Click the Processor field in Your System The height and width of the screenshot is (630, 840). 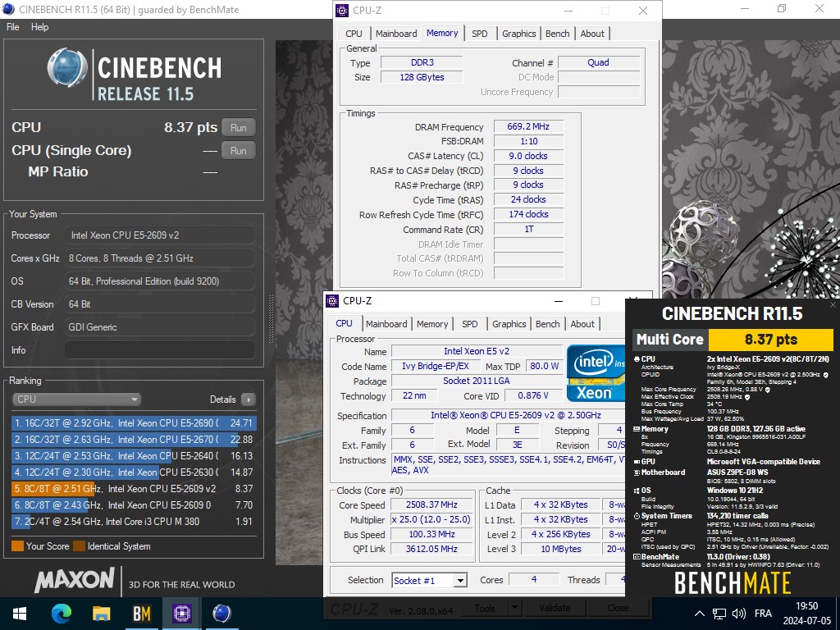(160, 235)
